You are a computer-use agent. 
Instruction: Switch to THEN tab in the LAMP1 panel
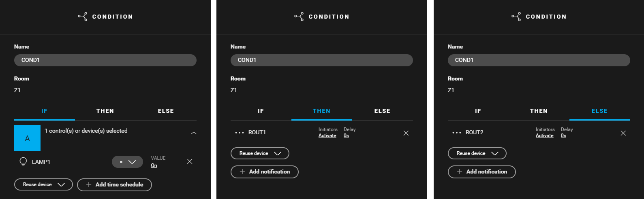(105, 111)
